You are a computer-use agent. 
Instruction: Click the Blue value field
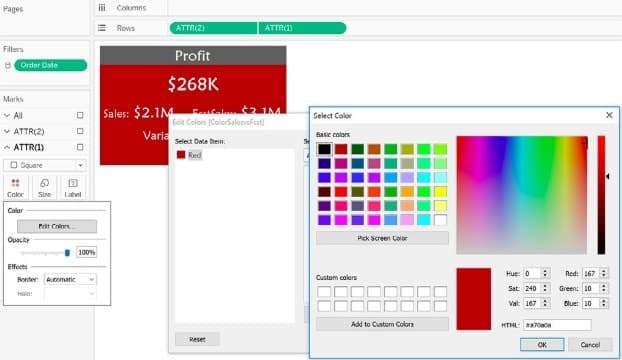coord(591,303)
